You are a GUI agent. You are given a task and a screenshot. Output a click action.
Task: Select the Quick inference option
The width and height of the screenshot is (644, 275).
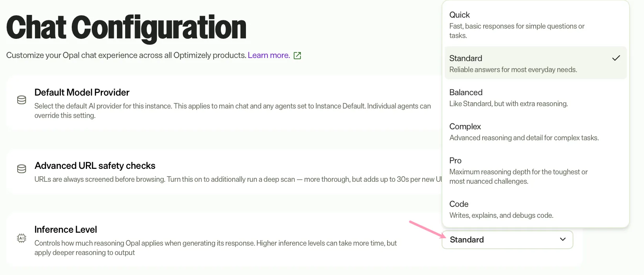tap(535, 25)
